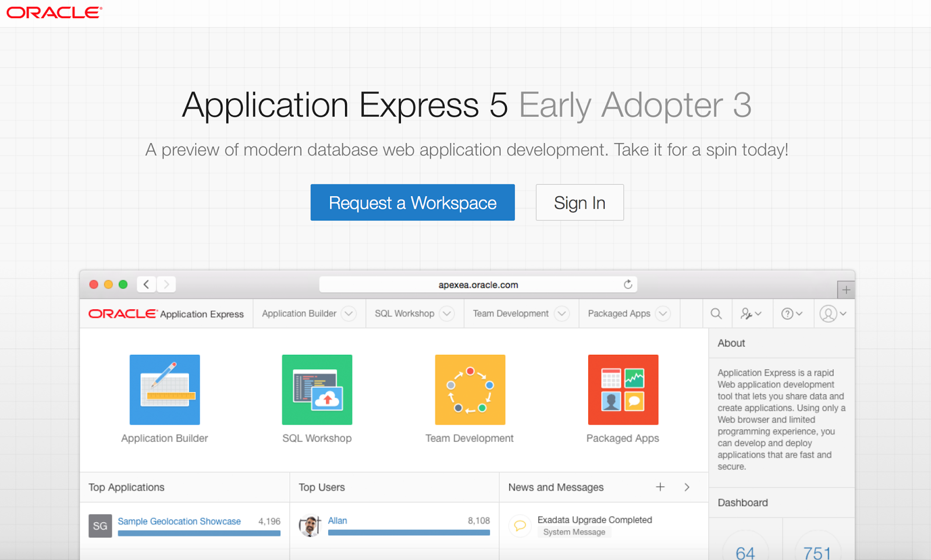The width and height of the screenshot is (931, 560).
Task: Minimize the browser window with yellow button
Action: click(108, 284)
